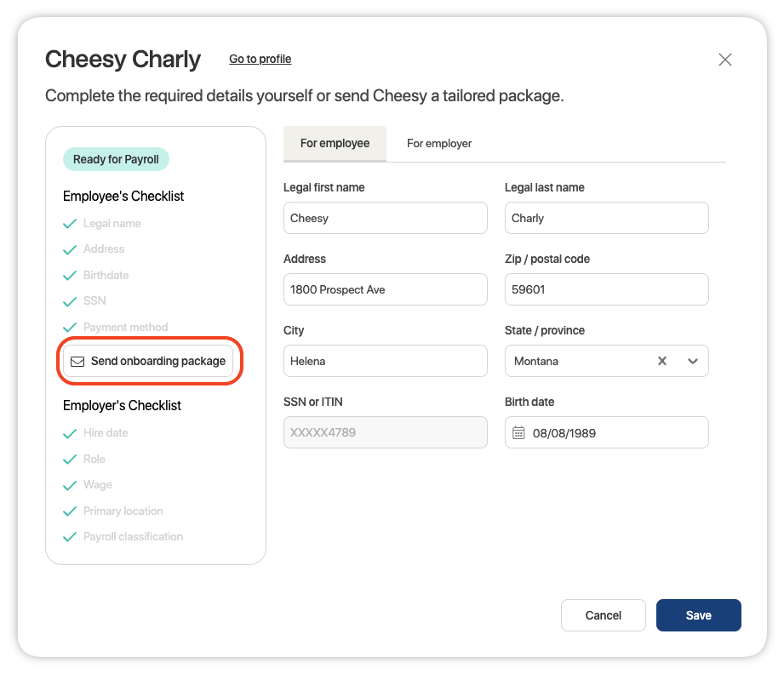Focus the Legal last name field
This screenshot has height=674, width=784.
click(606, 218)
